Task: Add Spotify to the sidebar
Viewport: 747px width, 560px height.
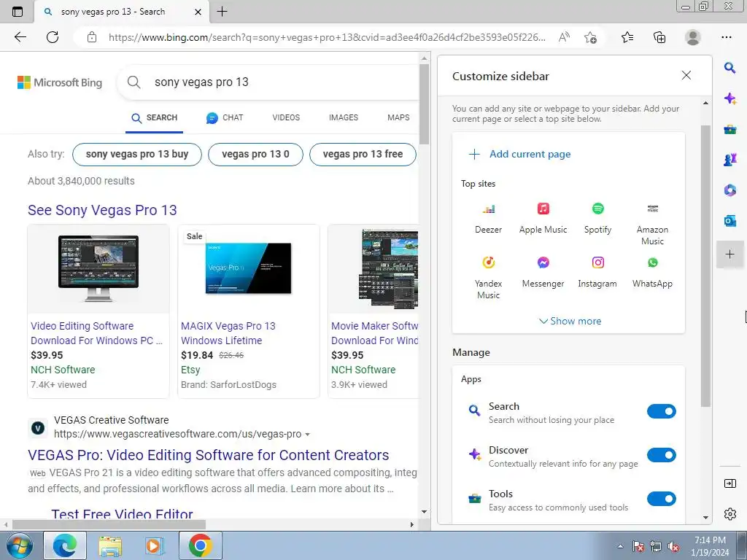Action: tap(598, 218)
